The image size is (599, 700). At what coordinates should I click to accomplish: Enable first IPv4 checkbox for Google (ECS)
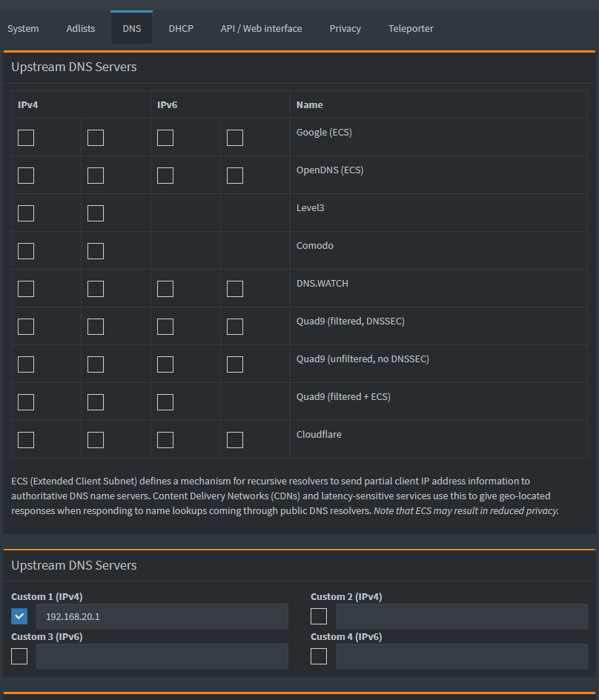click(26, 138)
